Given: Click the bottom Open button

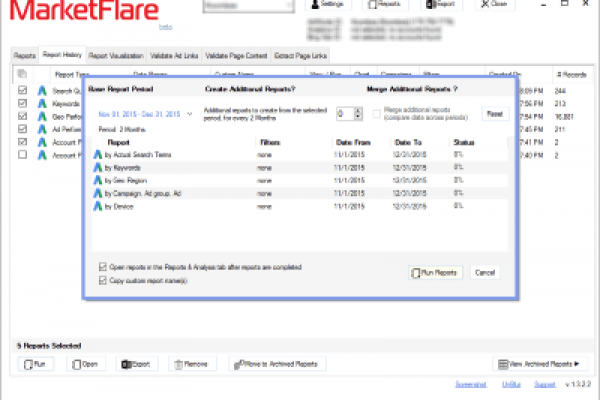Looking at the screenshot, I should point(85,364).
